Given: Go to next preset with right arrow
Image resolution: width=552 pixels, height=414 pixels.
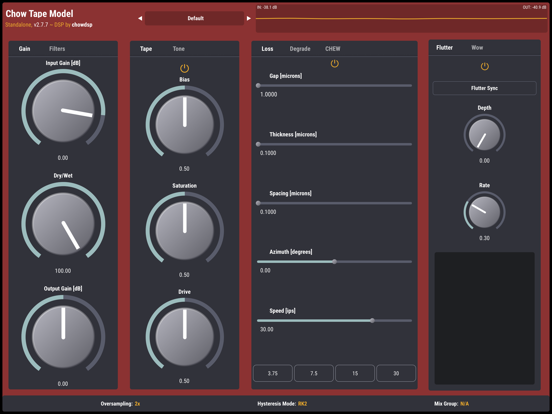Looking at the screenshot, I should [x=249, y=18].
